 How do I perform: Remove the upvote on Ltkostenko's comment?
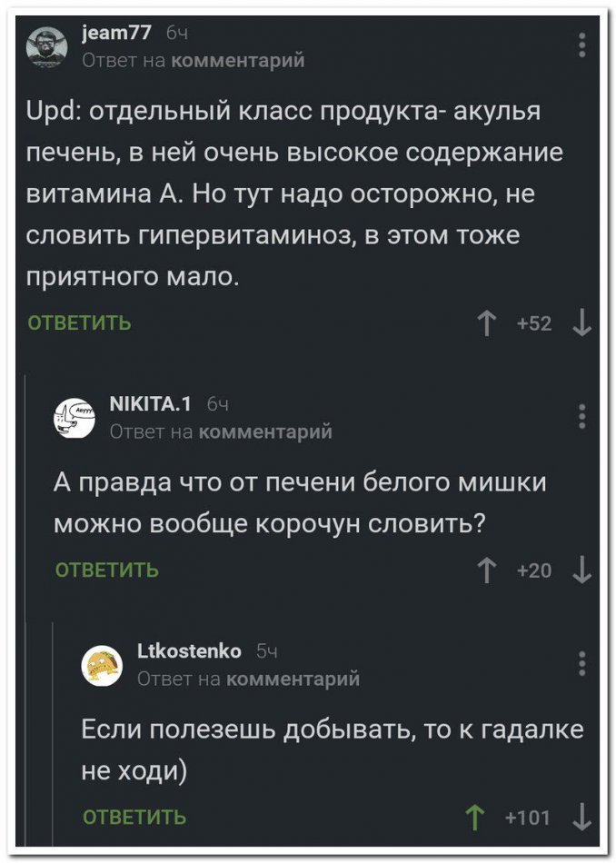pyautogui.click(x=472, y=817)
